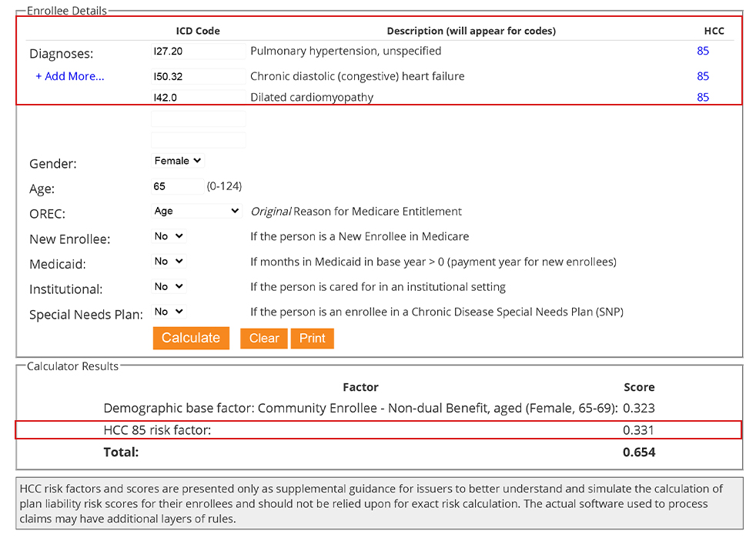Click the '(0-124)' age range hint

click(x=224, y=186)
